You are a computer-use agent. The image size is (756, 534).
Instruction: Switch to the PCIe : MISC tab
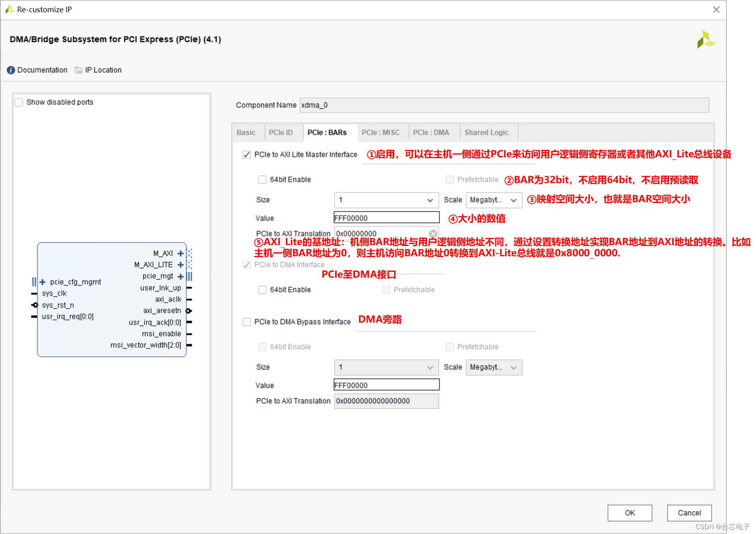(380, 132)
